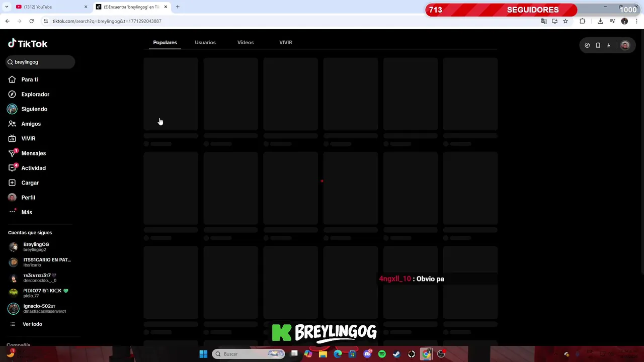This screenshot has height=362, width=644.
Task: Click the Google Translate page icon
Action: pos(543,21)
